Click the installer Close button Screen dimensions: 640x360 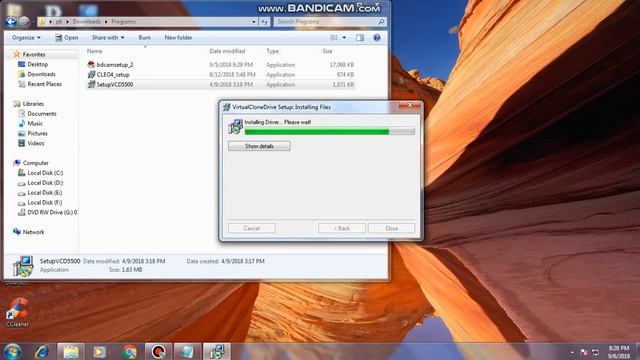pos(391,228)
